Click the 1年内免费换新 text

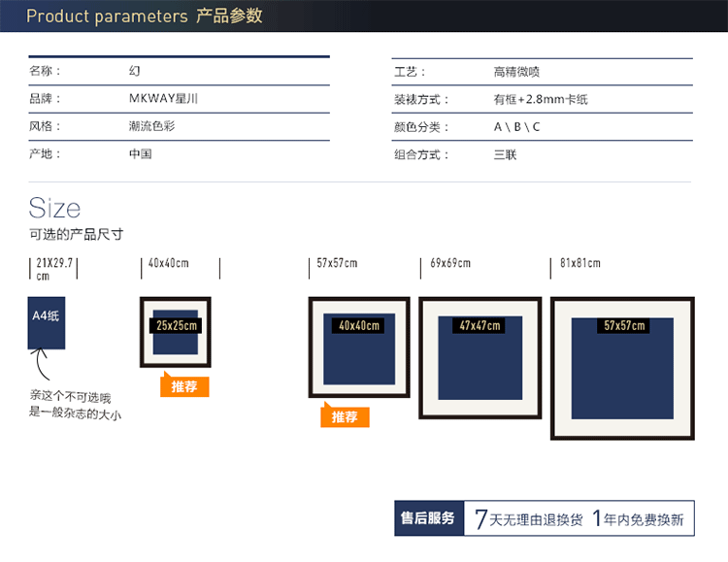click(x=638, y=518)
